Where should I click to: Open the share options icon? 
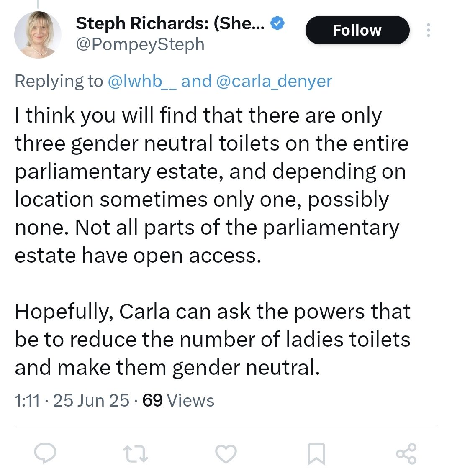pos(406,453)
